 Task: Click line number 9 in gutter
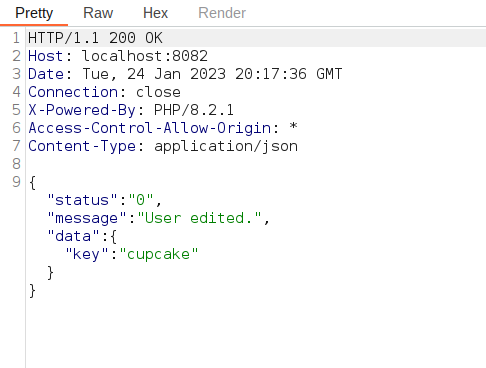[16, 182]
